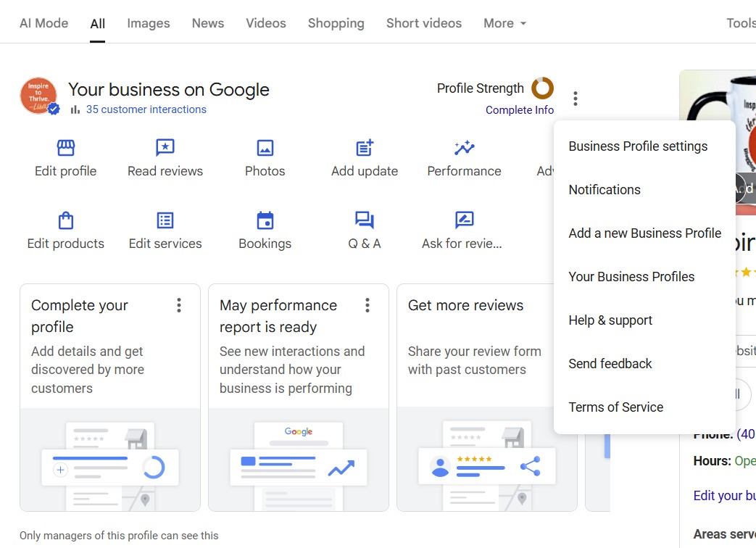The width and height of the screenshot is (756, 548).
Task: Switch to AI Mode tab
Action: pyautogui.click(x=44, y=23)
